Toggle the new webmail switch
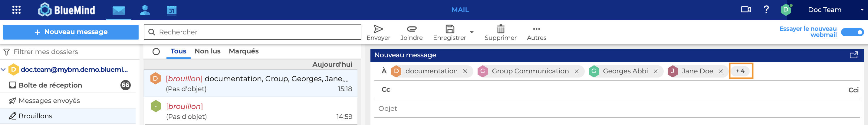Image resolution: width=868 pixels, height=125 pixels. (x=853, y=32)
